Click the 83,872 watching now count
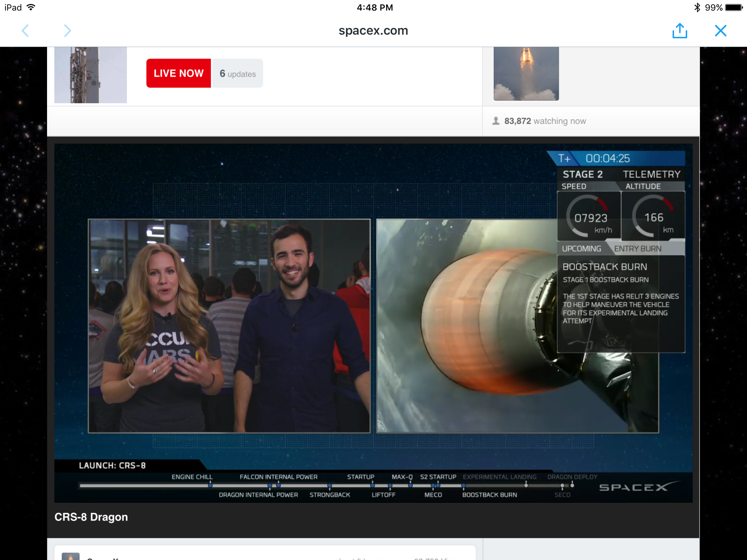 coord(545,121)
